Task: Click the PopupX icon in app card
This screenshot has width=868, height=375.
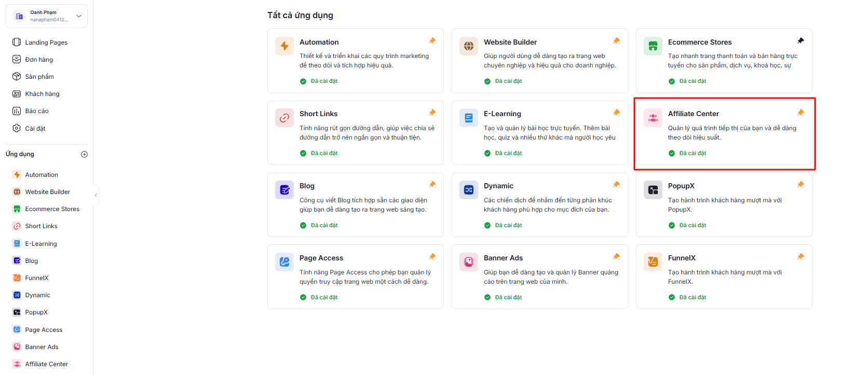Action: coord(653,190)
